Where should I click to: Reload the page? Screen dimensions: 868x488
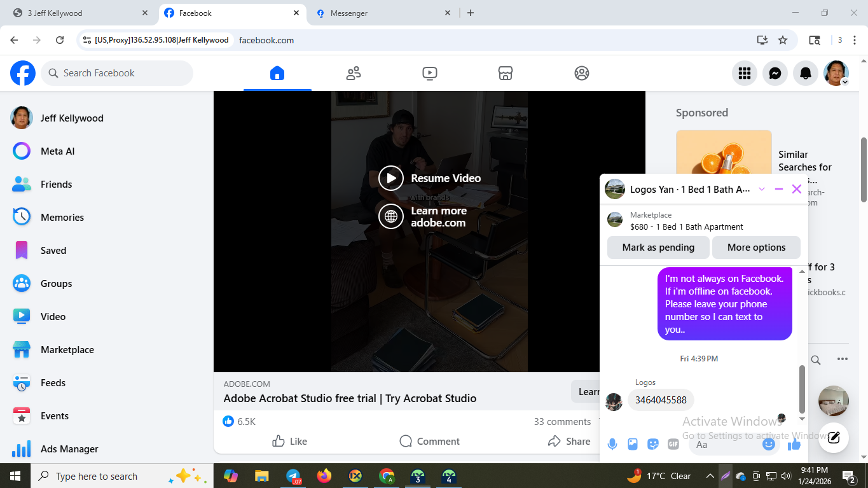point(60,40)
